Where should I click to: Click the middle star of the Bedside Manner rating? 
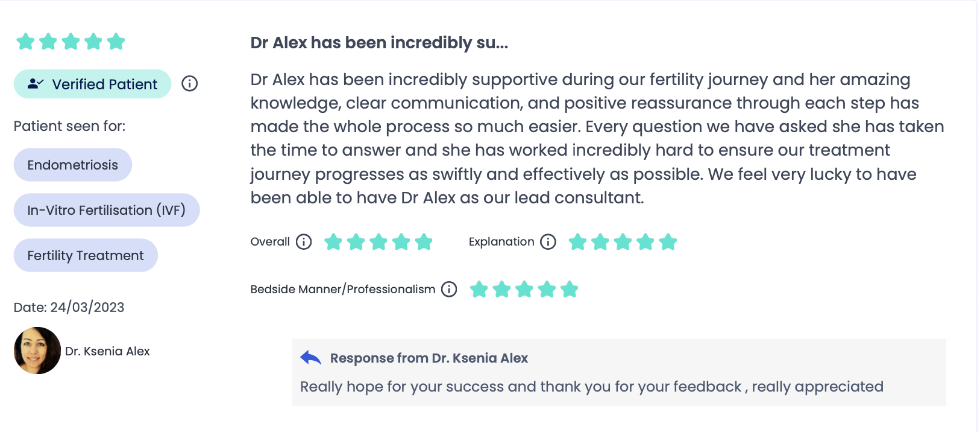(x=524, y=290)
